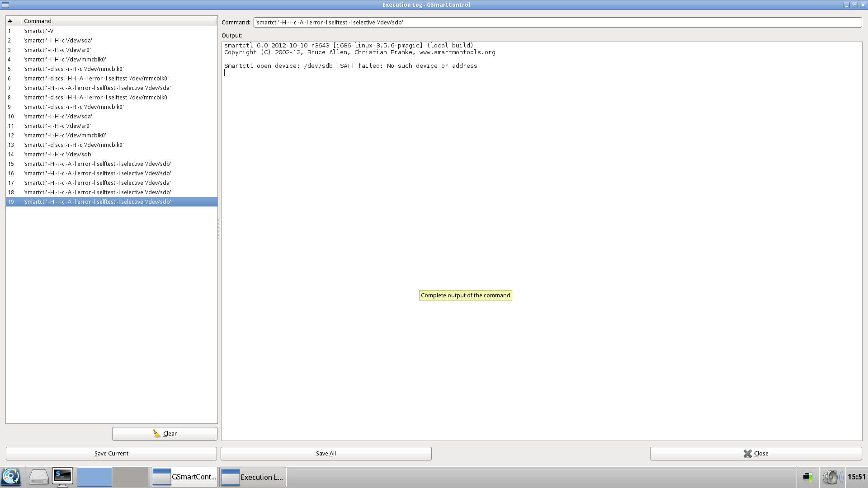Launch the terminal from the taskbar
Viewport: 868px width, 488px height.
tap(62, 477)
